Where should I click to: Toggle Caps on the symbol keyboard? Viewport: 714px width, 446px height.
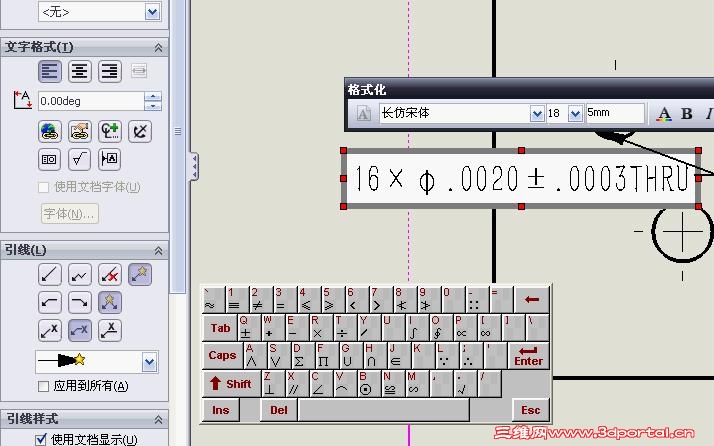pos(222,355)
